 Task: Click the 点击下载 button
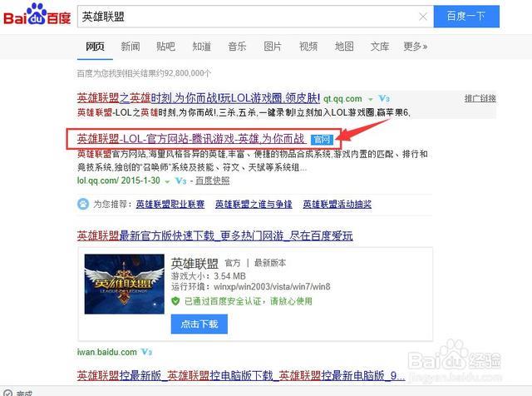[x=199, y=324]
